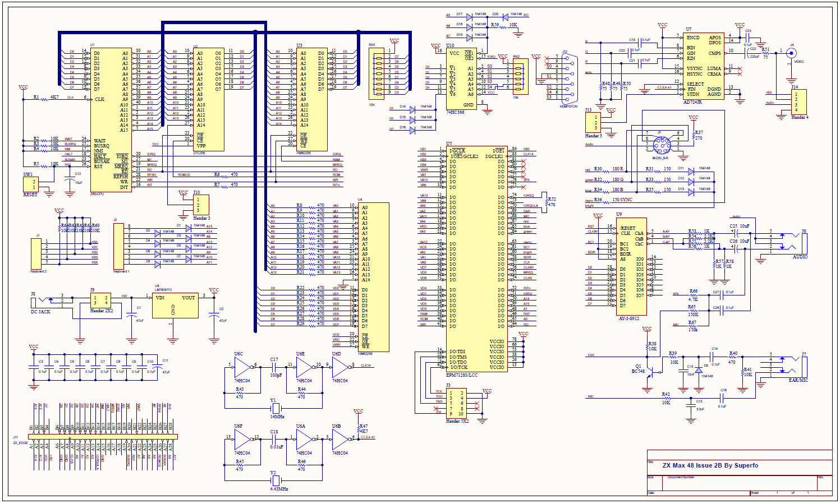The height and width of the screenshot is (504, 840).
Task: Click the ZX Max 48 title text
Action: [710, 465]
